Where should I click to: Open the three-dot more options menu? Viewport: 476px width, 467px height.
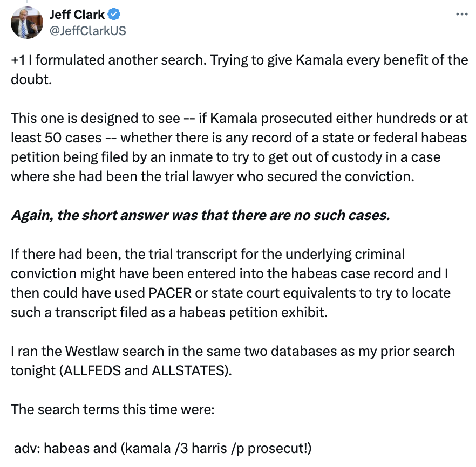[x=462, y=14]
